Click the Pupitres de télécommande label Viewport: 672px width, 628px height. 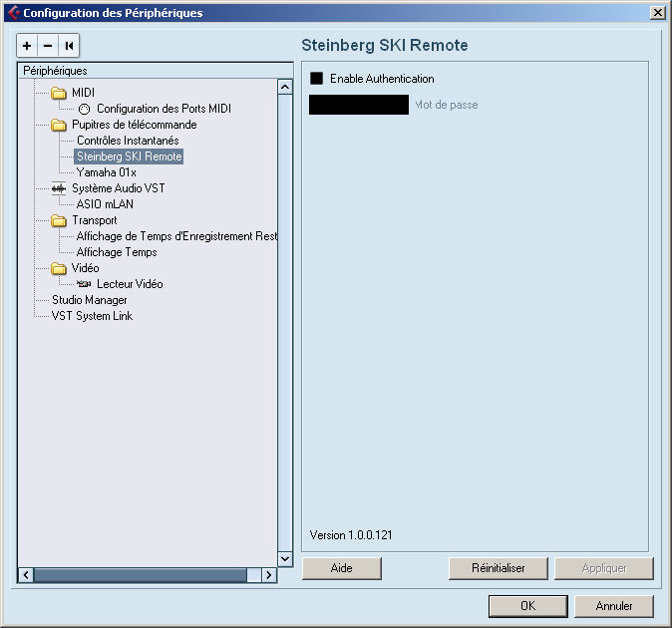[135, 125]
